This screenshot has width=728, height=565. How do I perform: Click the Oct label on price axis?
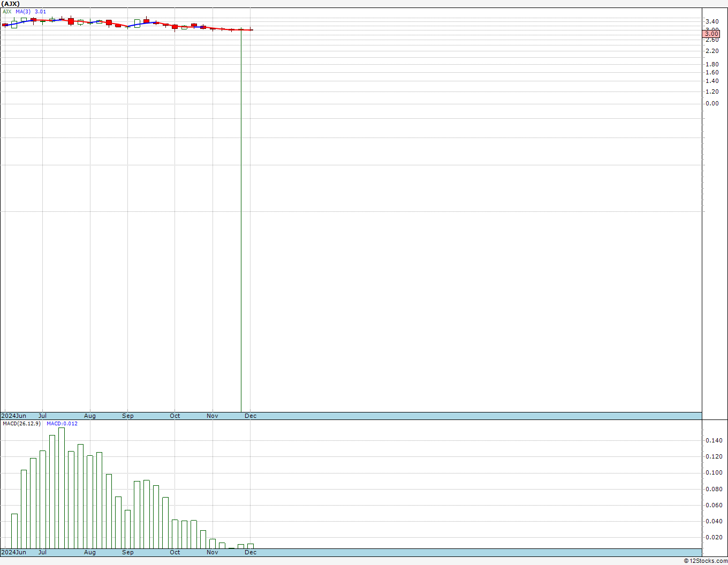pos(175,416)
